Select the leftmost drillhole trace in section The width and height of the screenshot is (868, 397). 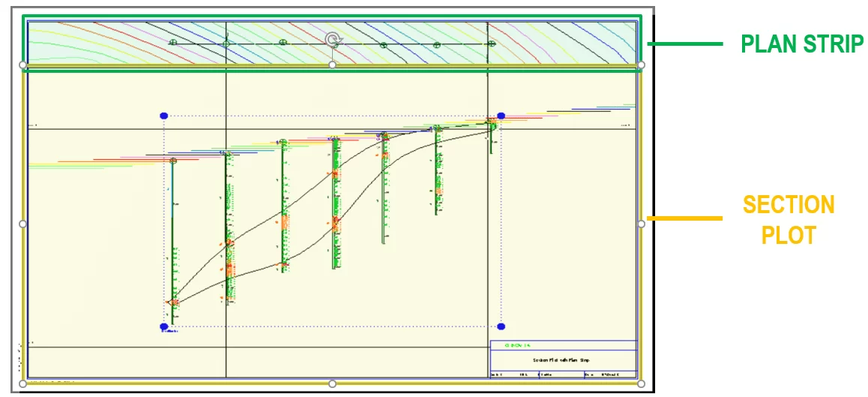(x=172, y=240)
